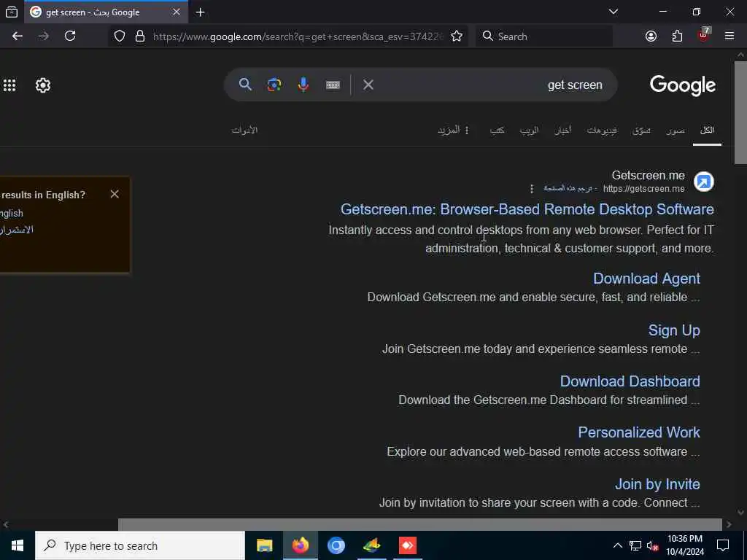Show hidden system tray icons
Screen dimensions: 747x560
617,545
